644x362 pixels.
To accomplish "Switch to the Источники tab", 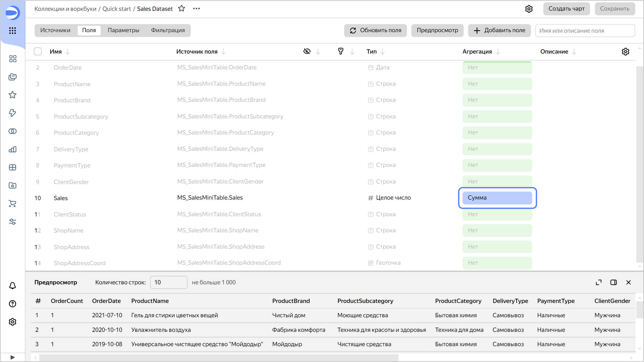I will point(55,30).
